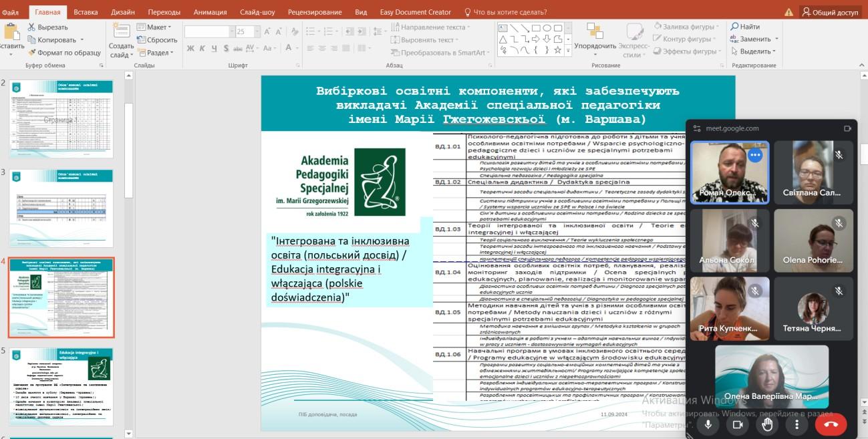Screen dimensions: 868x439
Task: Justify text in paragraph group
Action: 345,48
